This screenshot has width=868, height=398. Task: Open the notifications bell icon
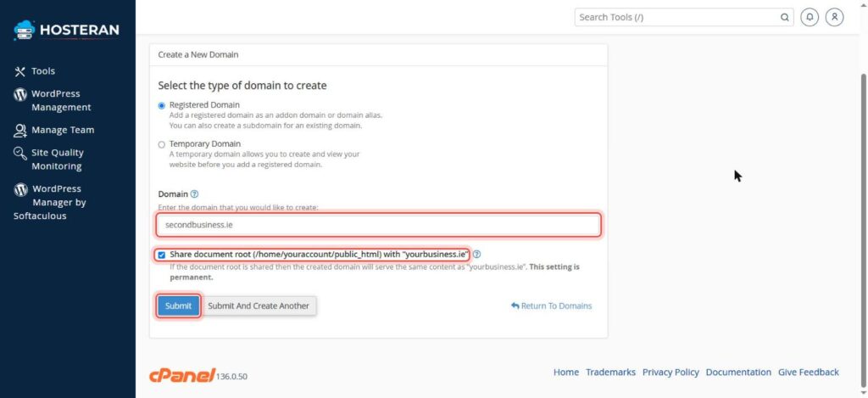810,17
